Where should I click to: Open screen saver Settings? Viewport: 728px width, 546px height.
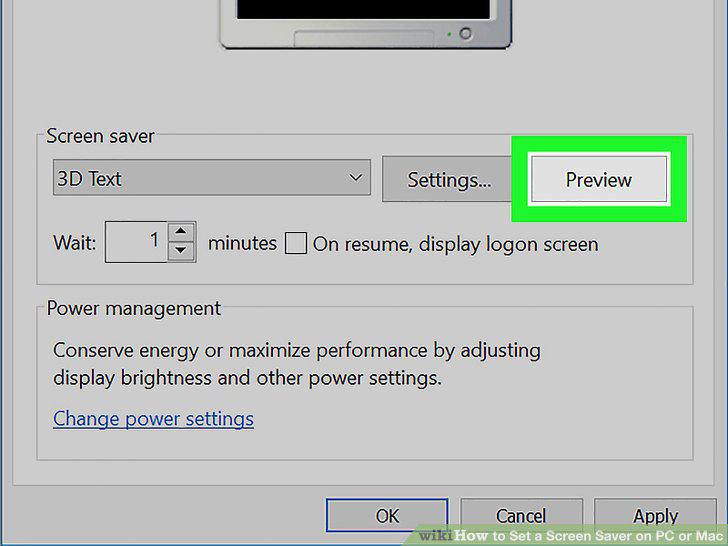[448, 179]
